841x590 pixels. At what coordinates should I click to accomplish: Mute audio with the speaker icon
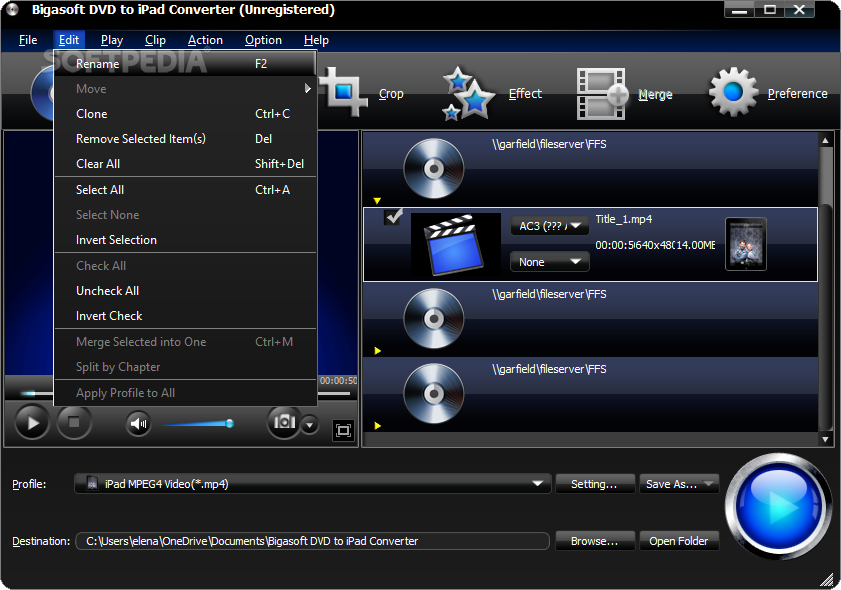(x=138, y=424)
